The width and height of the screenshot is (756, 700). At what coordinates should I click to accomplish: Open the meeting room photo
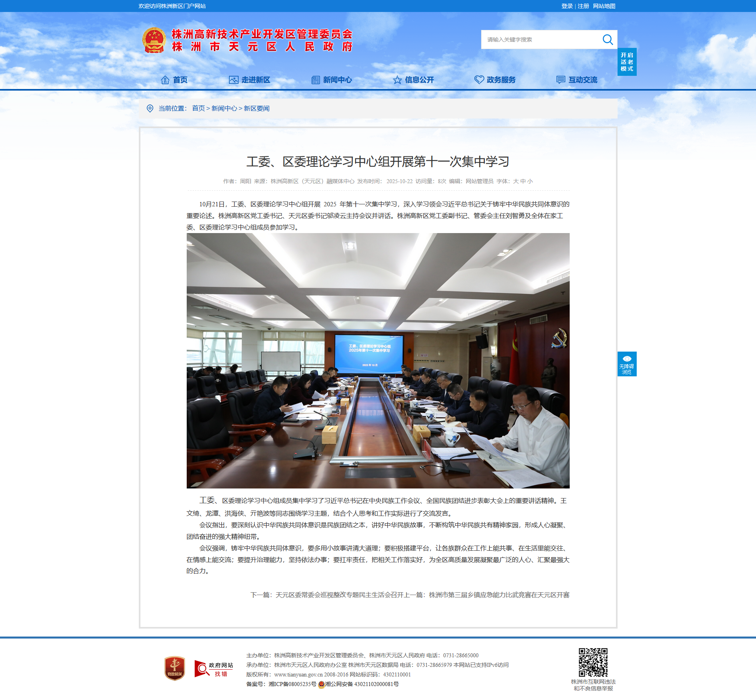click(x=378, y=361)
